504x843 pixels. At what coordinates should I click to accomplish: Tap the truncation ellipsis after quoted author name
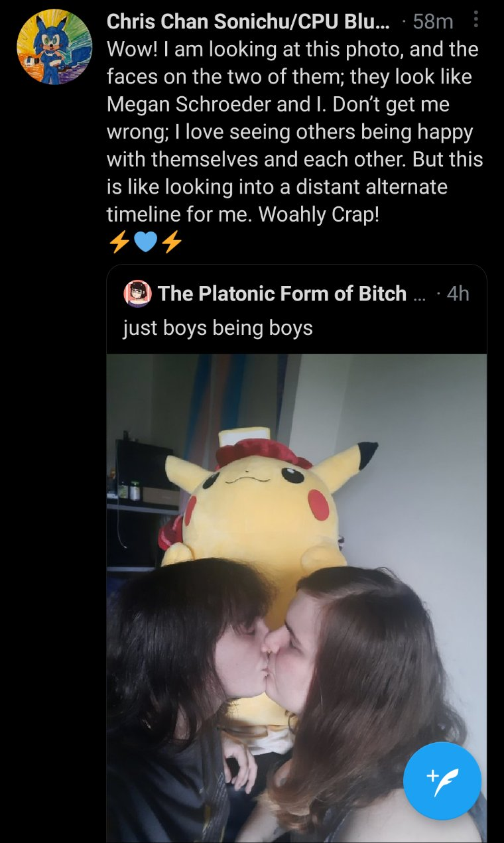point(419,296)
